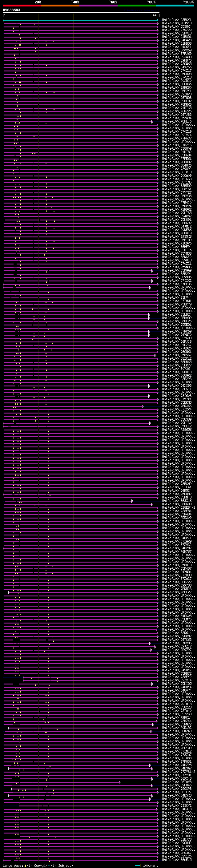This screenshot has width=197, height=868.
Task: Click the UniRef100_Q38809 entry
Action: pos(177,148)
